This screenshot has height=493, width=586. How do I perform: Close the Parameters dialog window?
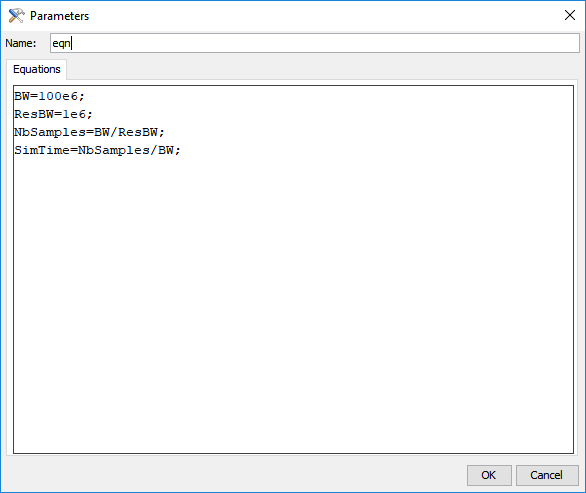[x=570, y=15]
